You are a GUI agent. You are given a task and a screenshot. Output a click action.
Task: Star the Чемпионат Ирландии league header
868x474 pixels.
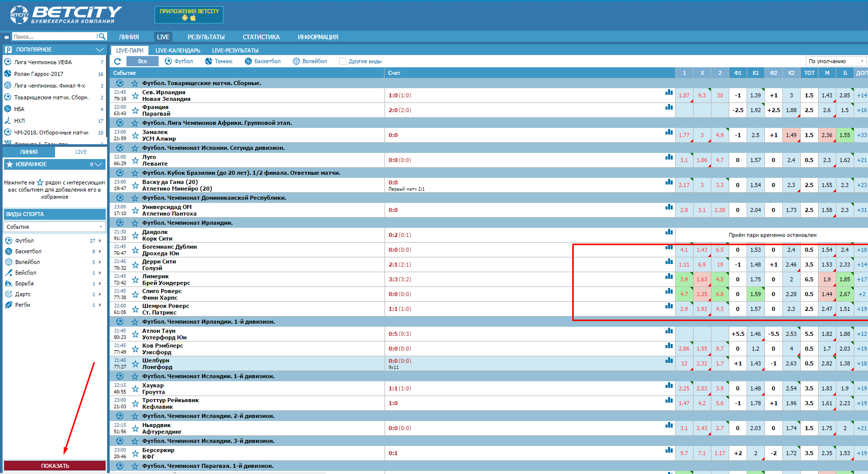tap(135, 223)
